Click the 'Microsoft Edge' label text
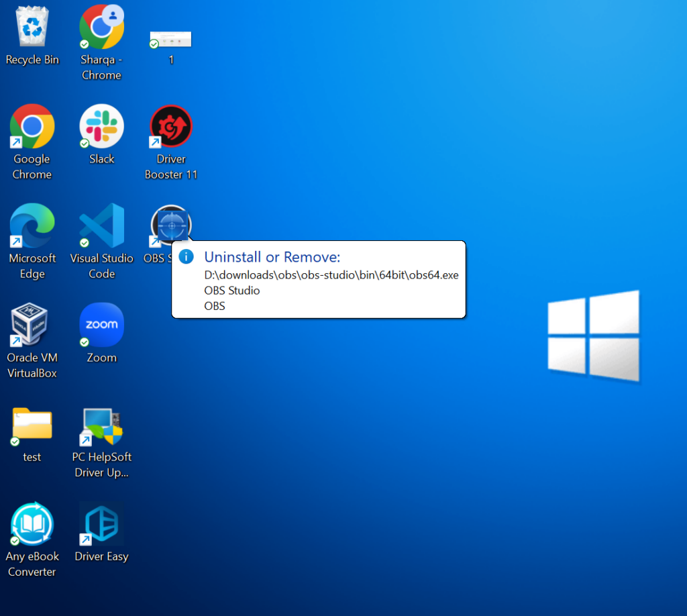The height and width of the screenshot is (616, 687). 32,266
